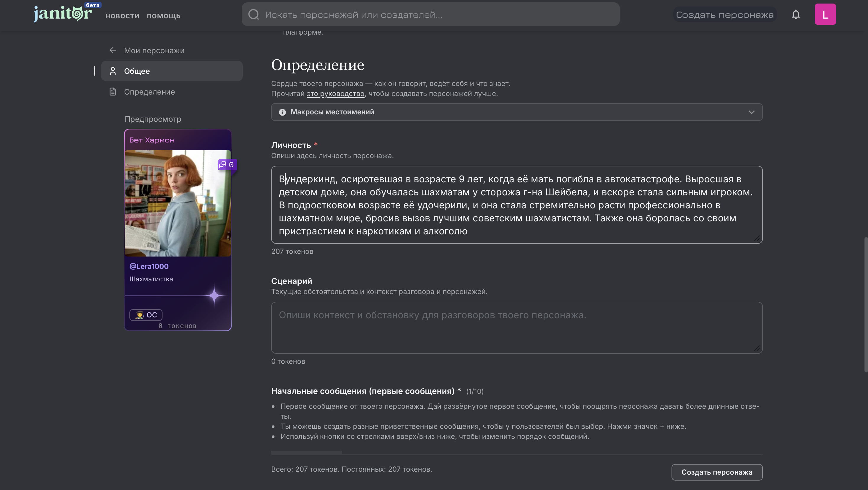Screen dimensions: 868x490
Task: Click the back arrow next to Мои персонажи
Action: pyautogui.click(x=113, y=50)
